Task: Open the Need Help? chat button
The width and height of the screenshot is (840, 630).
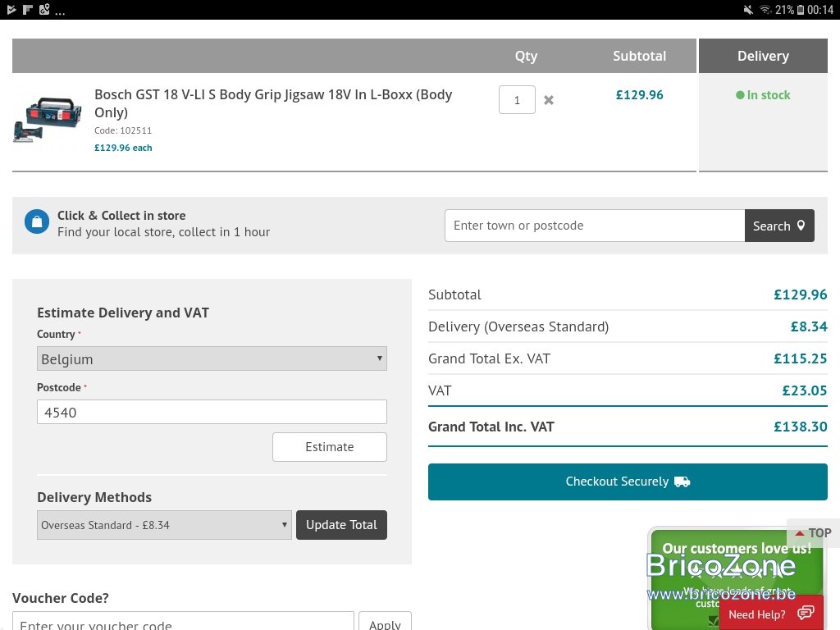Action: coord(771,614)
